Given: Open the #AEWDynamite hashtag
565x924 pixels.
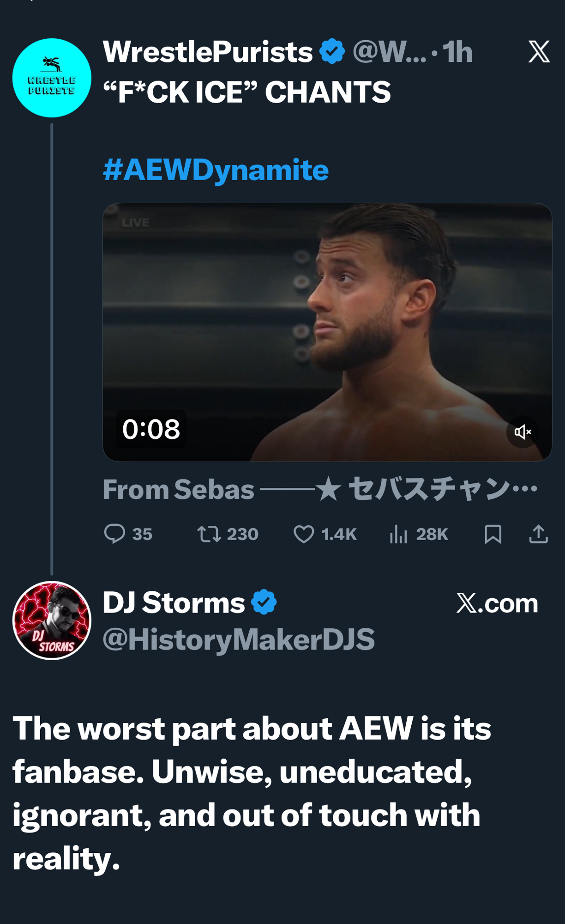Looking at the screenshot, I should [x=216, y=170].
